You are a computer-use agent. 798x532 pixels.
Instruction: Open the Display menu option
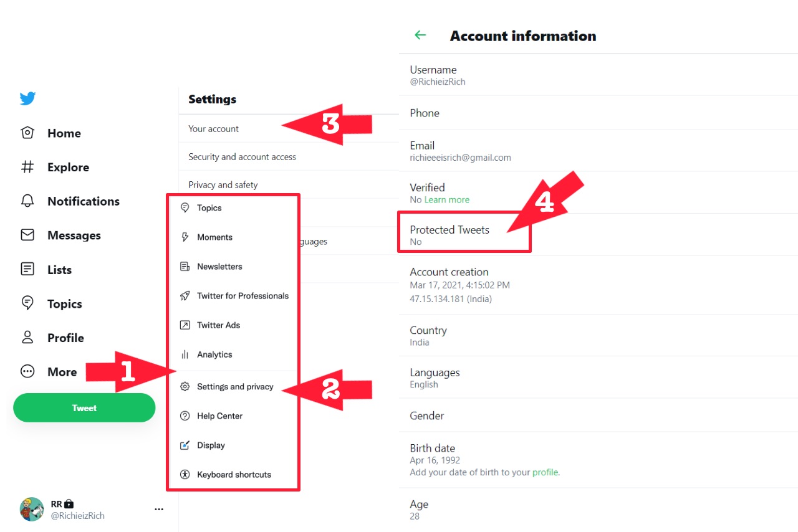coord(211,445)
